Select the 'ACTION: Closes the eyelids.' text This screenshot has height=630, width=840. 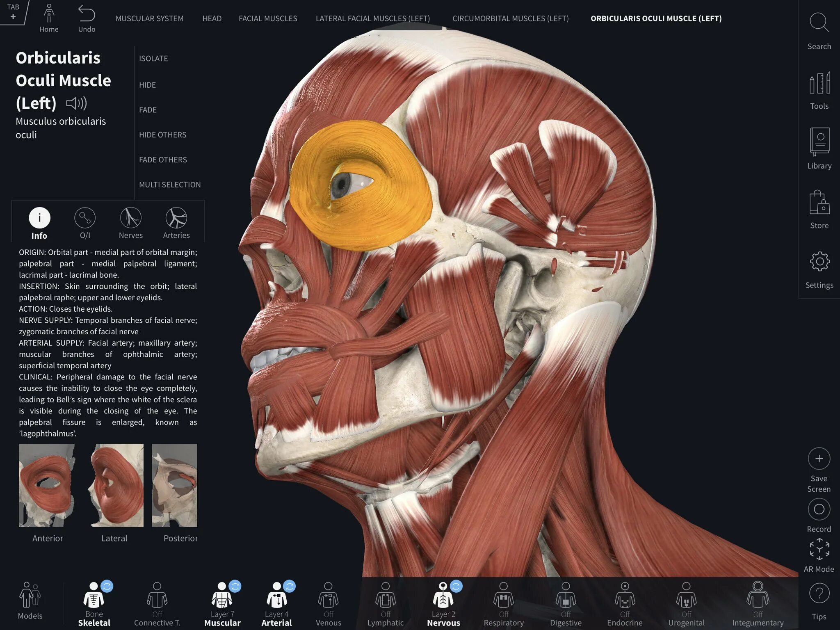tap(66, 309)
